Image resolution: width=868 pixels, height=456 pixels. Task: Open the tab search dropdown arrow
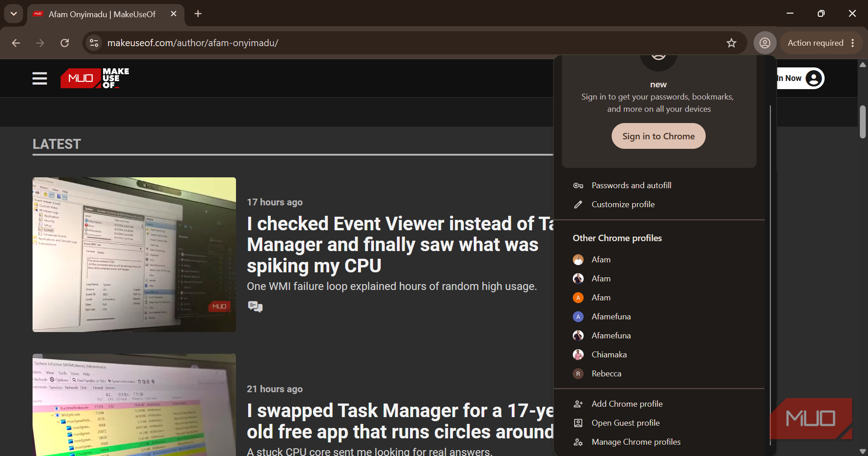coord(14,14)
